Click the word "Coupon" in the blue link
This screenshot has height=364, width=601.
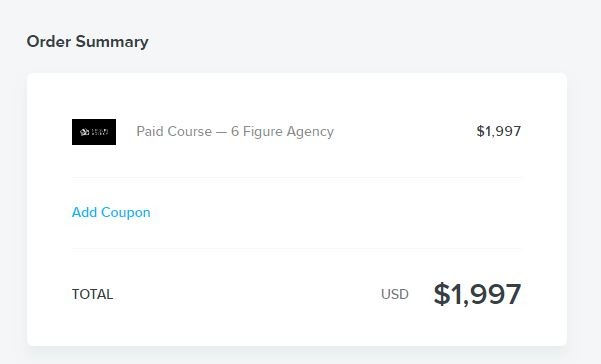click(x=126, y=213)
